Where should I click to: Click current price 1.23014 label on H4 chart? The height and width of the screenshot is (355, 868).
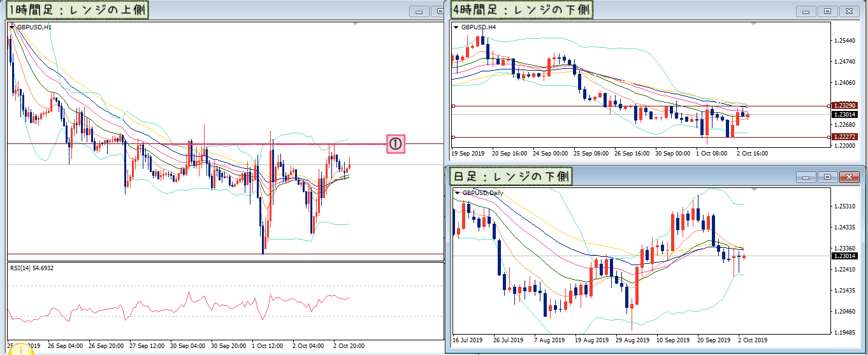coord(844,115)
